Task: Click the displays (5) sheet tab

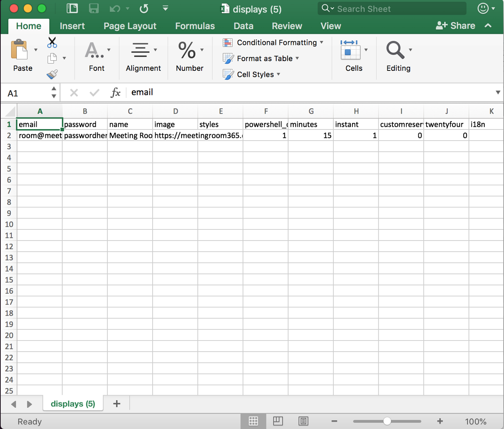Action: tap(73, 403)
